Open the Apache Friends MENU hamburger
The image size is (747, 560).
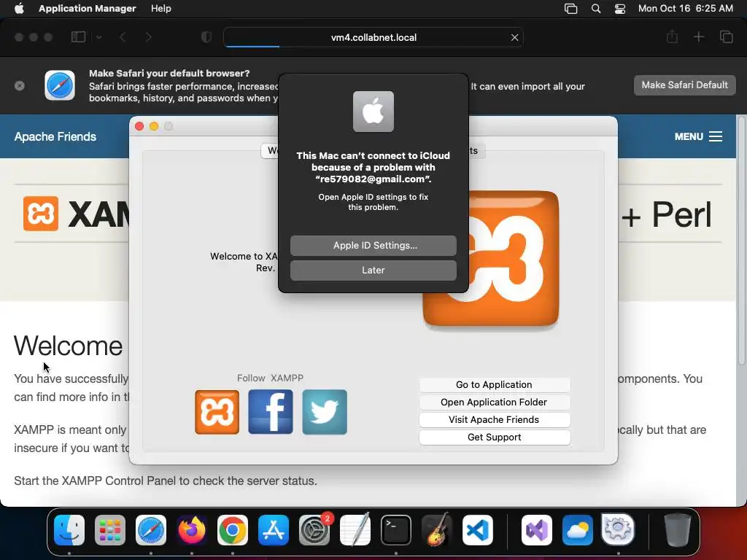[x=698, y=136]
